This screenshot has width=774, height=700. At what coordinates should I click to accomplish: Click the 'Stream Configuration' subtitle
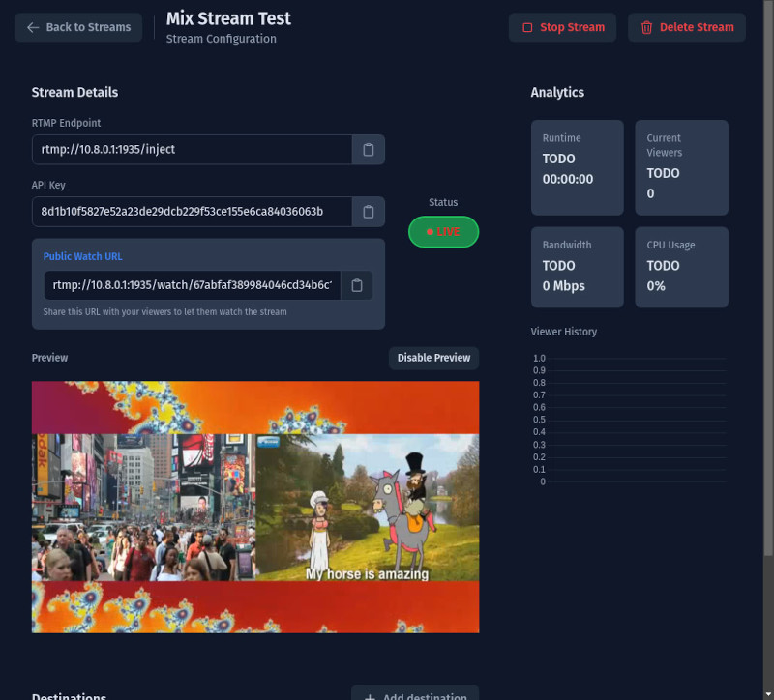222,39
